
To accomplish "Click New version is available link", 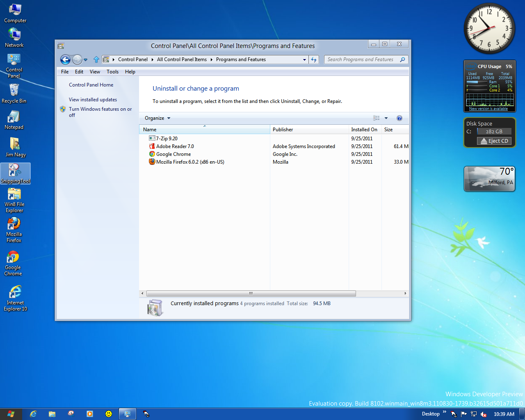I will tap(488, 109).
